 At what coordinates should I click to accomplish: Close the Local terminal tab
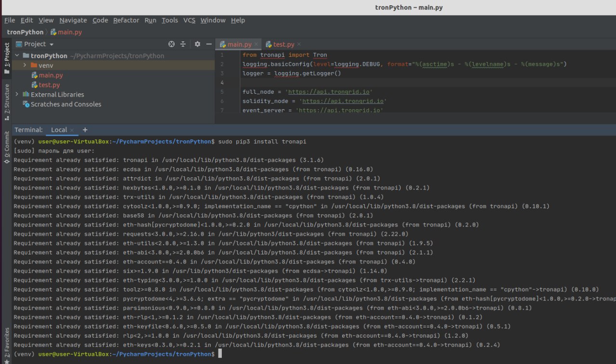click(x=72, y=130)
